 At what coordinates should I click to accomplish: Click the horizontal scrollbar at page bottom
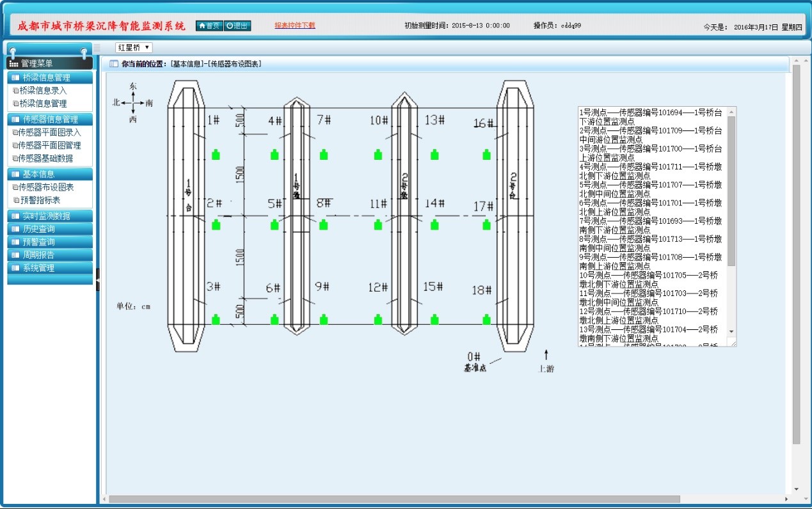(x=394, y=499)
